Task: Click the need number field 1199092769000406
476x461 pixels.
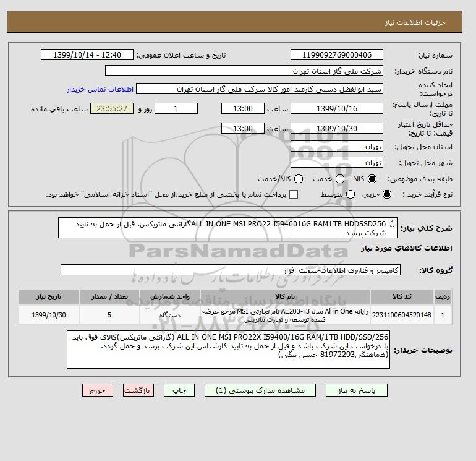Action: tap(337, 54)
